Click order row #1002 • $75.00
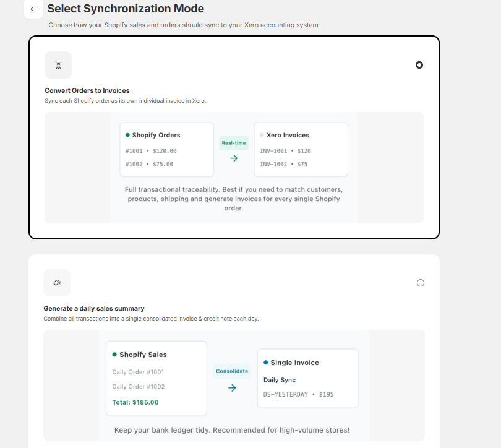This screenshot has height=448, width=501. 150,164
